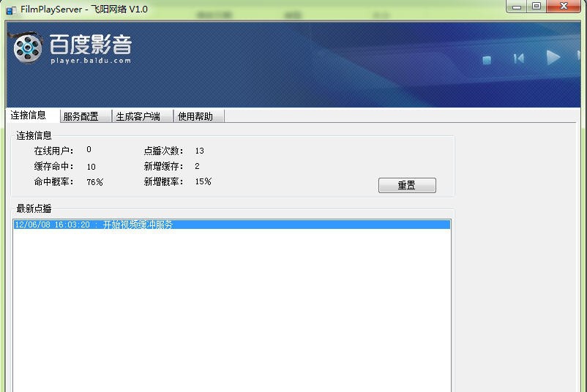Click the 新增概率 value 15%
This screenshot has height=392, width=587.
(x=203, y=181)
